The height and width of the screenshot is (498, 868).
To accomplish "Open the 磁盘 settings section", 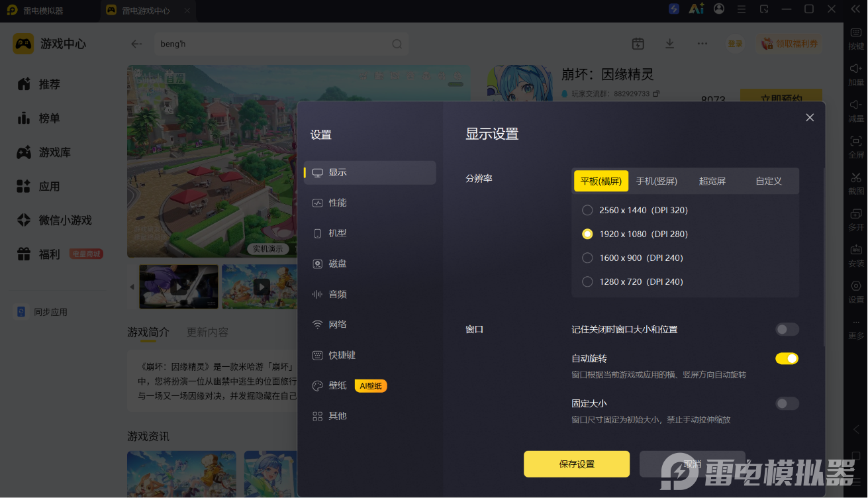I will click(369, 264).
